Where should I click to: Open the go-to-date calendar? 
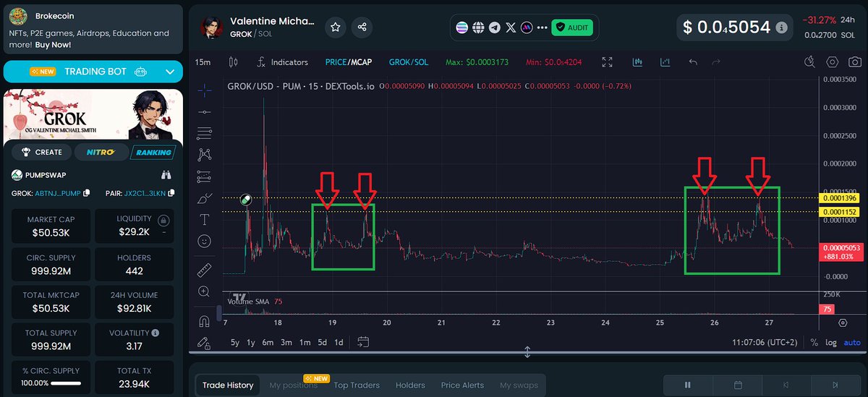point(363,342)
